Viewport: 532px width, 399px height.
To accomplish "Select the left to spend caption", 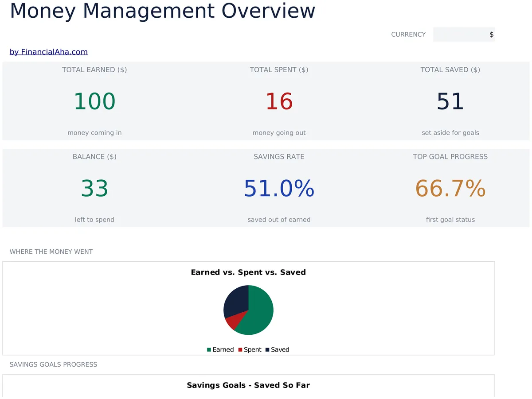I will coord(94,220).
